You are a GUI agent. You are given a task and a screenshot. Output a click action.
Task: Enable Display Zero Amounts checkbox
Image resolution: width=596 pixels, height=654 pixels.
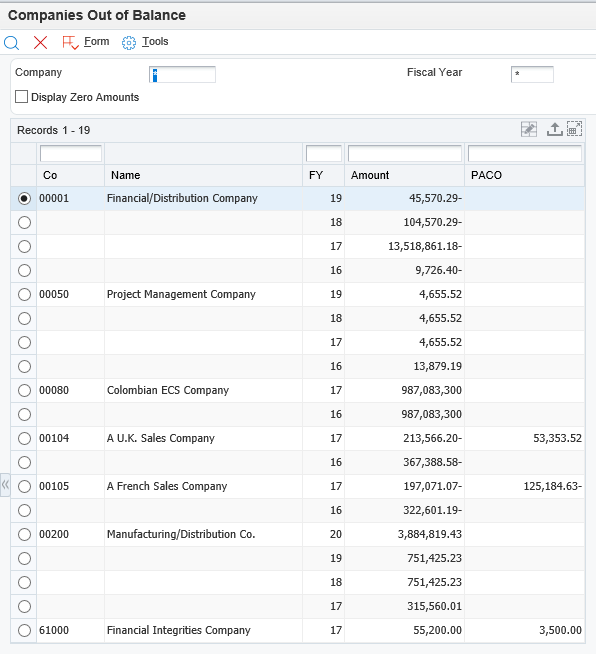[x=21, y=97]
